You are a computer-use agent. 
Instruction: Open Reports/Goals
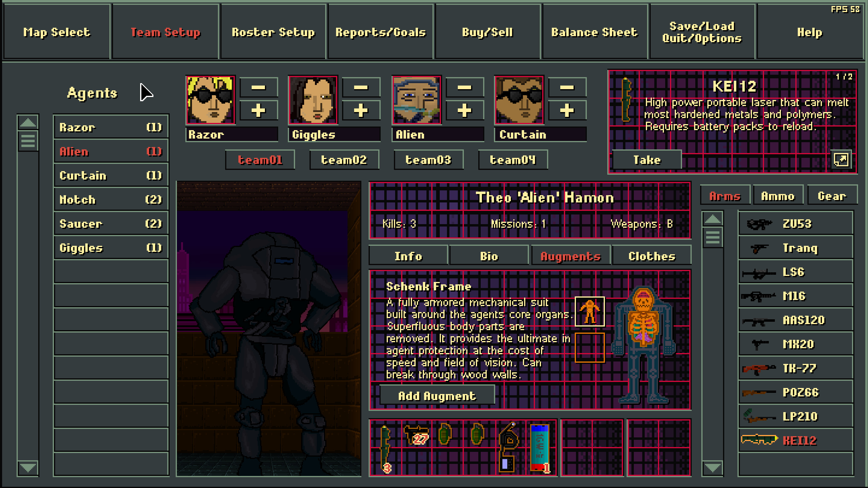point(380,32)
